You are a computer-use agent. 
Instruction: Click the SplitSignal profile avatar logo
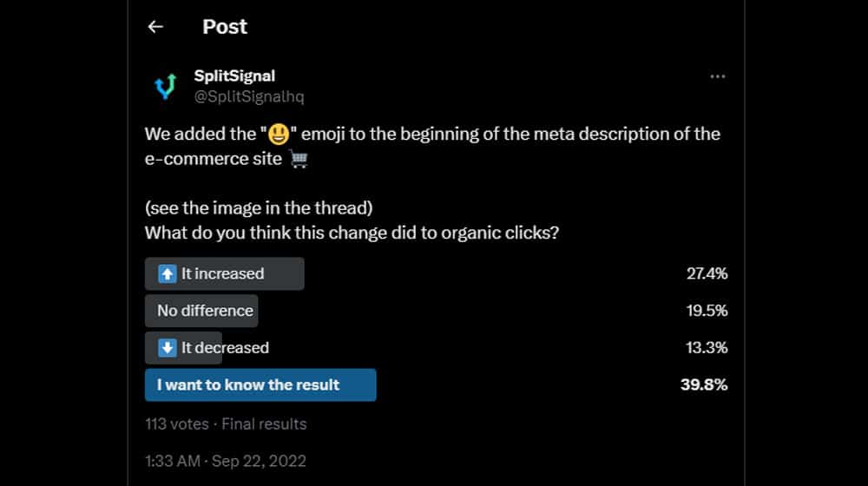165,86
